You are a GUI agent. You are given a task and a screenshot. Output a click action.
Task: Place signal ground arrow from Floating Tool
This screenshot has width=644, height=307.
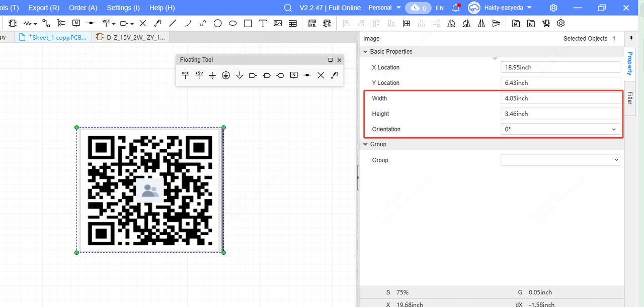coord(239,75)
